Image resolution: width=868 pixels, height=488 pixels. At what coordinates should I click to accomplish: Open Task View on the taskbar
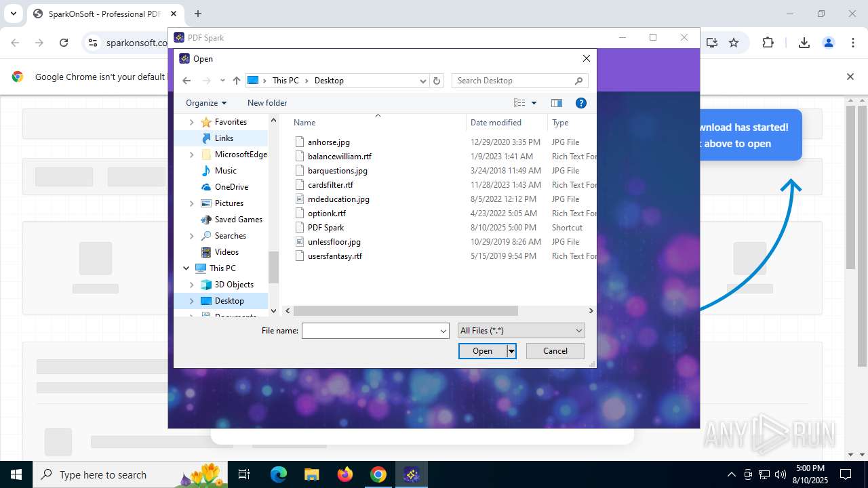click(x=245, y=474)
